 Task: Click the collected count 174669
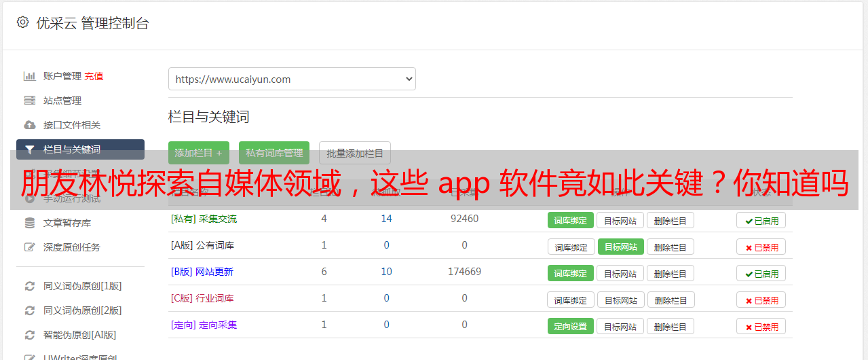(x=464, y=272)
